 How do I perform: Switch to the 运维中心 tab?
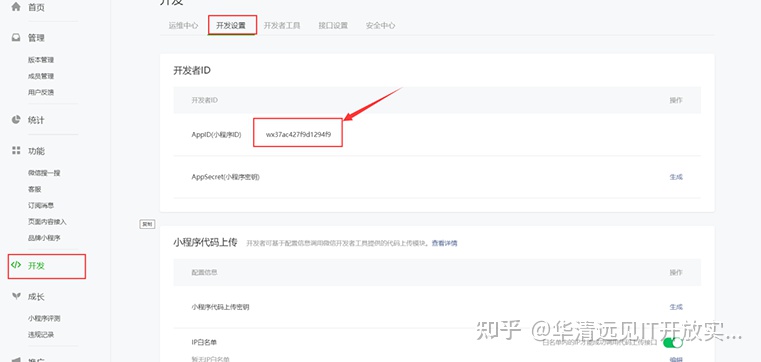tap(183, 26)
